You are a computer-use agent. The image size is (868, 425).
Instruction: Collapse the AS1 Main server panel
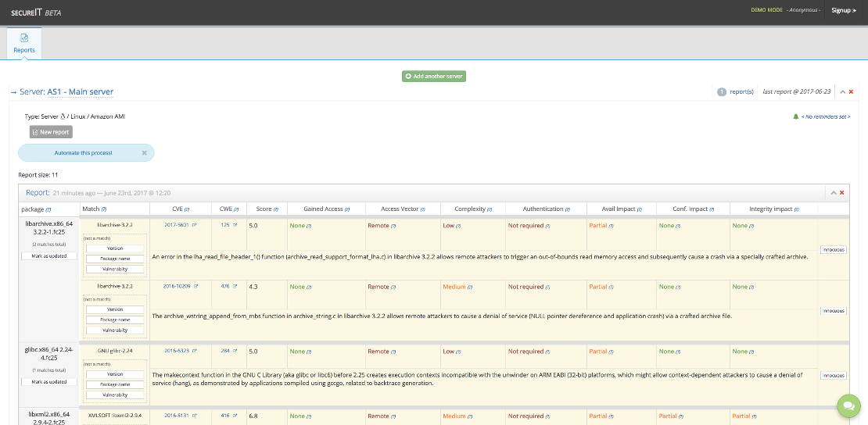843,92
